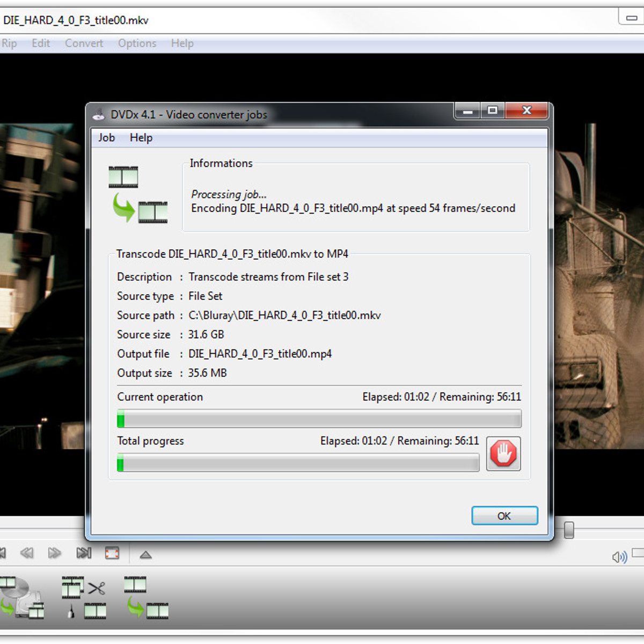Skip to next chapter in playback controls
The width and height of the screenshot is (644, 644).
tap(84, 553)
